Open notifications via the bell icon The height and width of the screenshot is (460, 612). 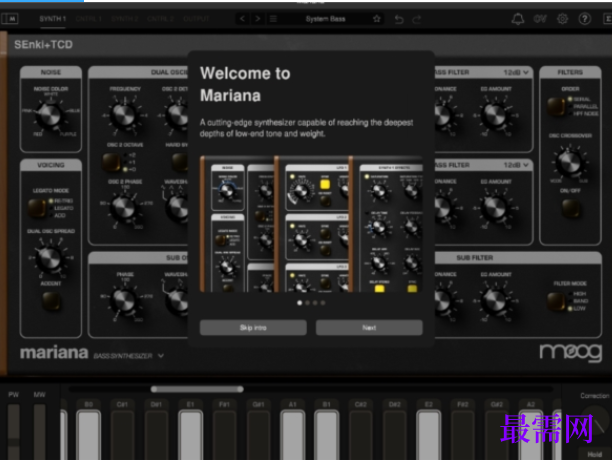tap(518, 19)
